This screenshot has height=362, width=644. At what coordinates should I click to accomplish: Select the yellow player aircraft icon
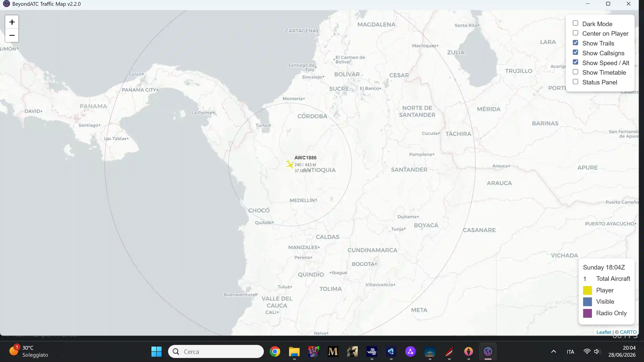click(x=290, y=164)
